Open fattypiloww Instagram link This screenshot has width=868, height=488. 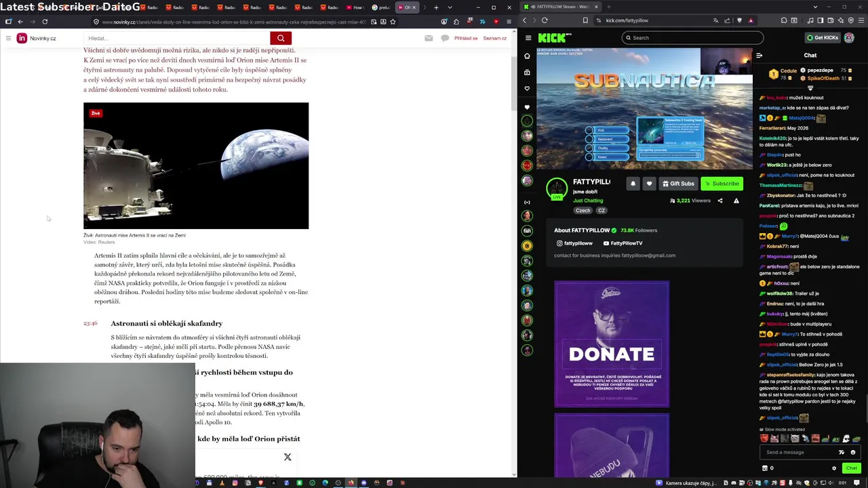click(x=574, y=243)
